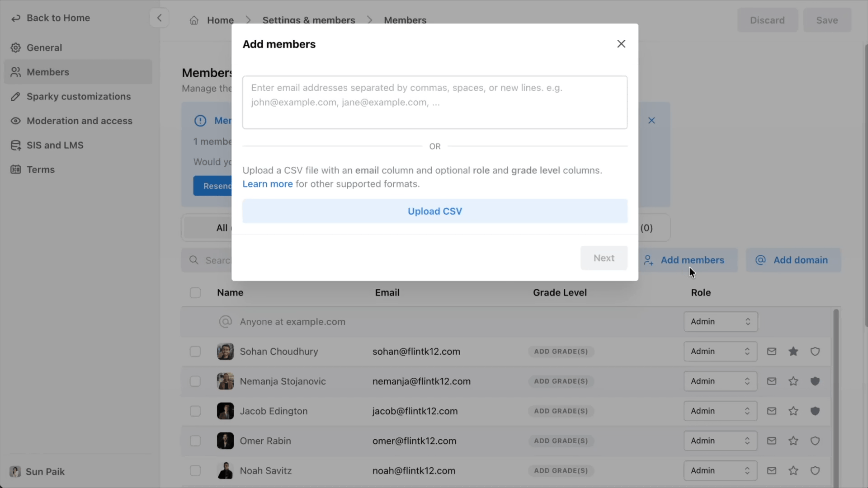Click the email addresses input field
This screenshot has width=868, height=488.
(x=434, y=102)
